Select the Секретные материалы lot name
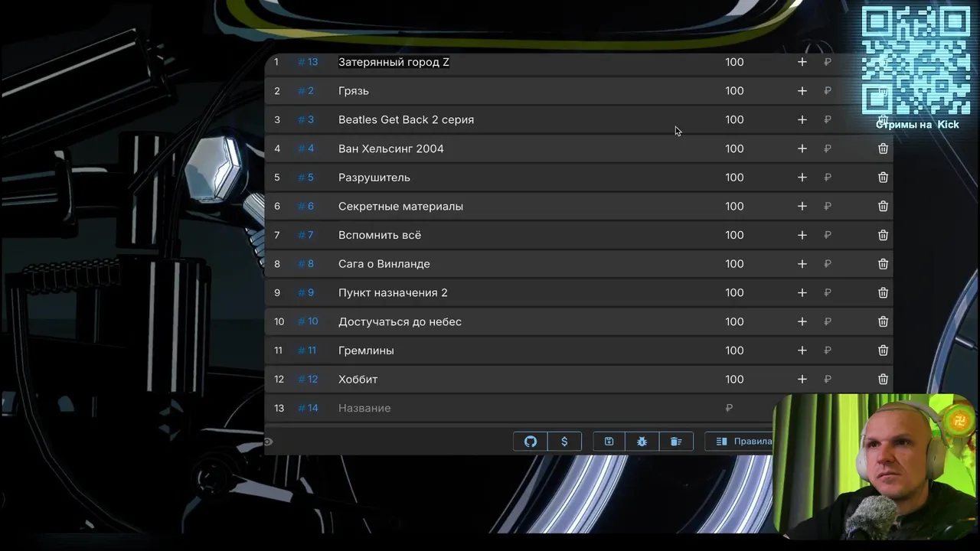980x551 pixels. click(x=400, y=206)
